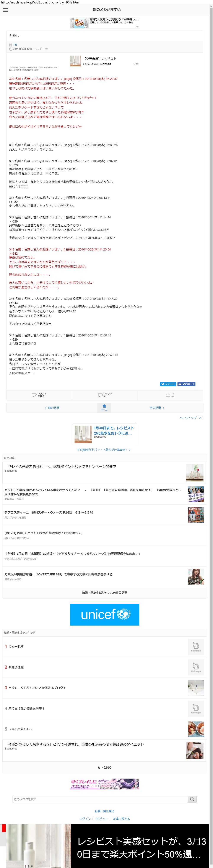The height and width of the screenshot is (868, 213).
Task: Click the page top up-arrow
Action: 200,418
